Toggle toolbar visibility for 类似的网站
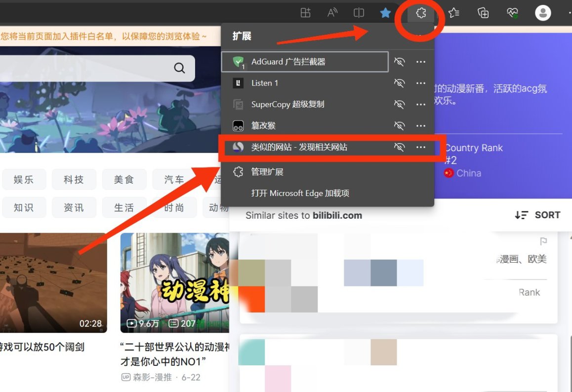This screenshot has width=572, height=392. [400, 147]
